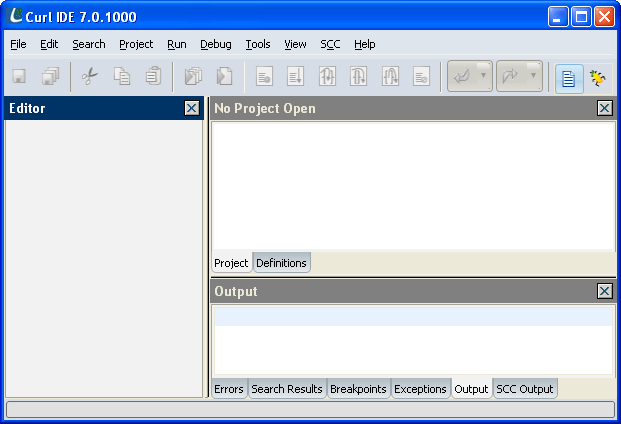The image size is (621, 424).
Task: Open the Exceptions tab
Action: (x=420, y=389)
